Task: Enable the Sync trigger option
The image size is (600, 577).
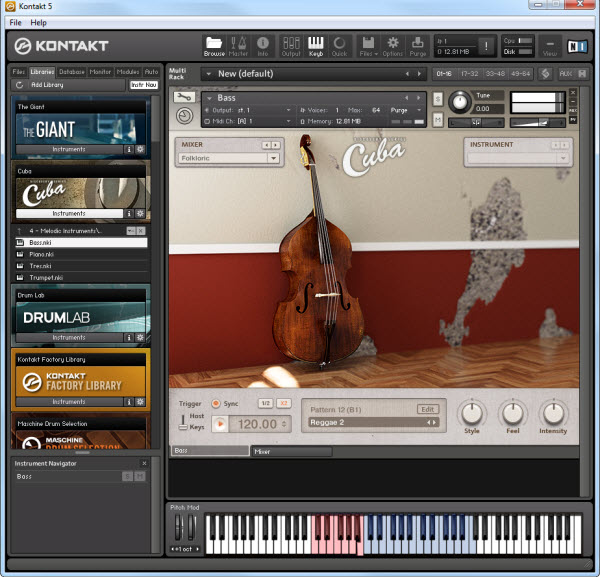Action: pos(216,403)
